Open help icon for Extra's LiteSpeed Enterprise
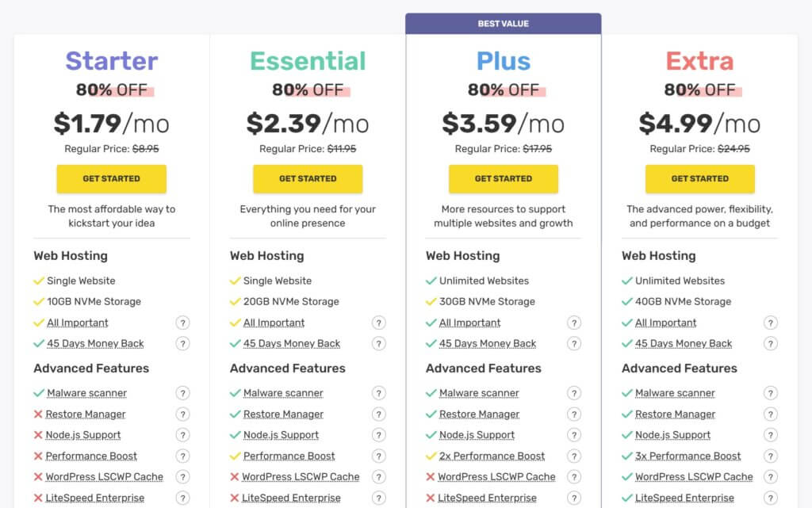 771,498
